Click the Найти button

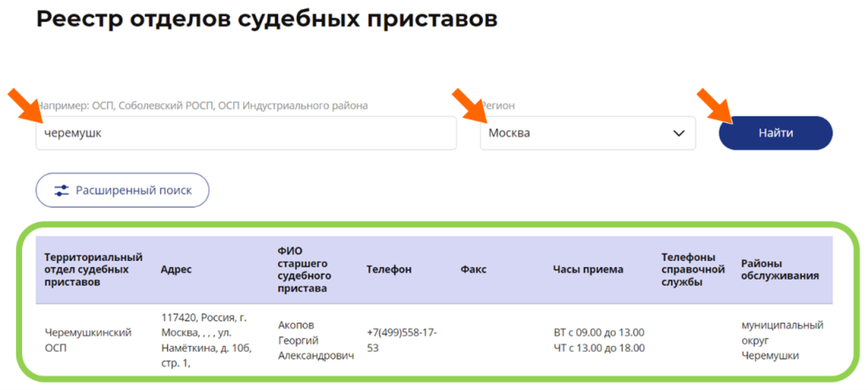point(776,133)
